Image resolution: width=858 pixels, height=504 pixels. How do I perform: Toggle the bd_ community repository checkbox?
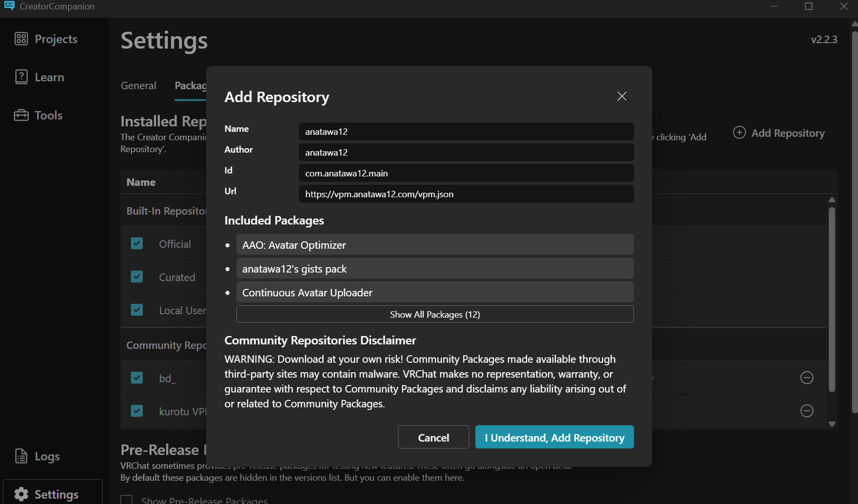[x=137, y=378]
